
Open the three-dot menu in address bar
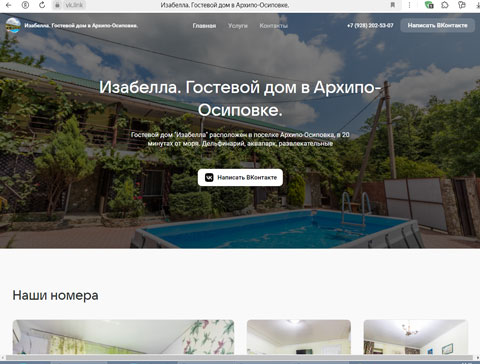(409, 5)
